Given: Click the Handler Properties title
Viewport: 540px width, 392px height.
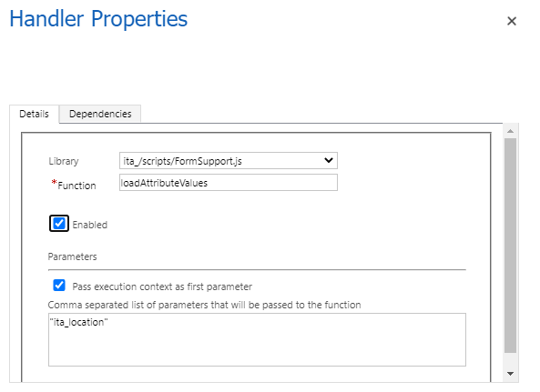Looking at the screenshot, I should (98, 19).
